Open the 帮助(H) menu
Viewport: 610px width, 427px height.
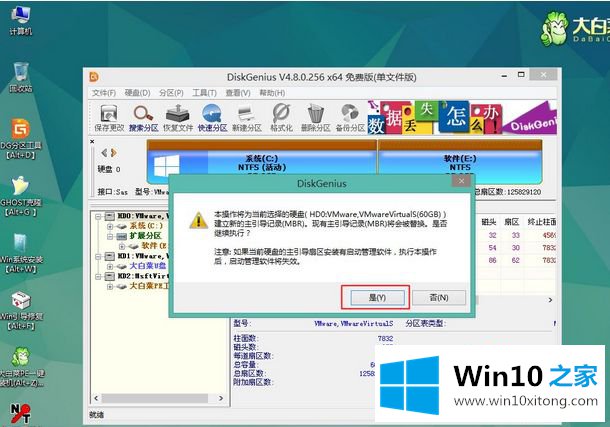(x=272, y=93)
